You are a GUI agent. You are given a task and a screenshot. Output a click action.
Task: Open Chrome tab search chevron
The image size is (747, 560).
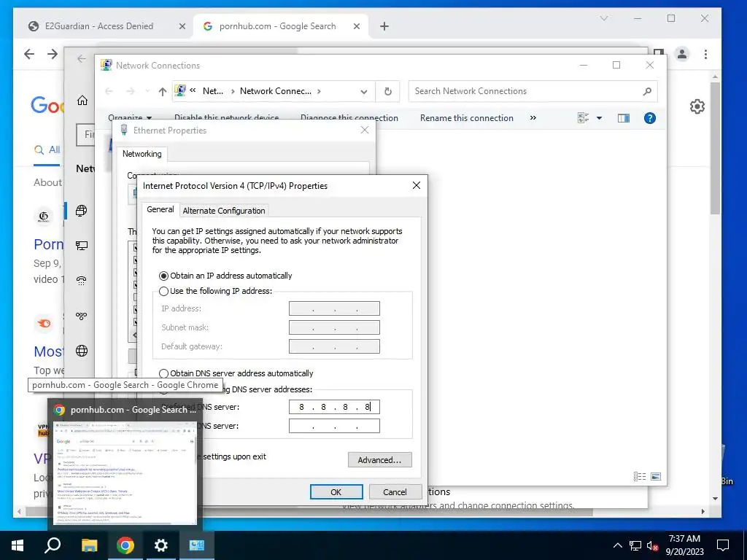(x=604, y=18)
